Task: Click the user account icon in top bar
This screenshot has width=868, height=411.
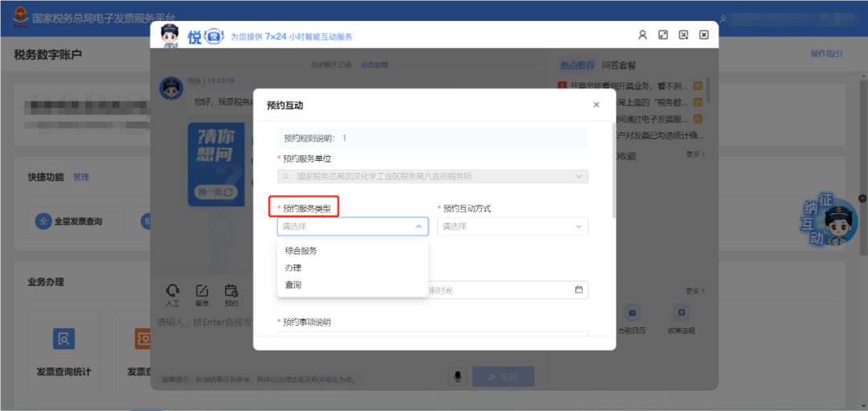Action: coord(723,18)
